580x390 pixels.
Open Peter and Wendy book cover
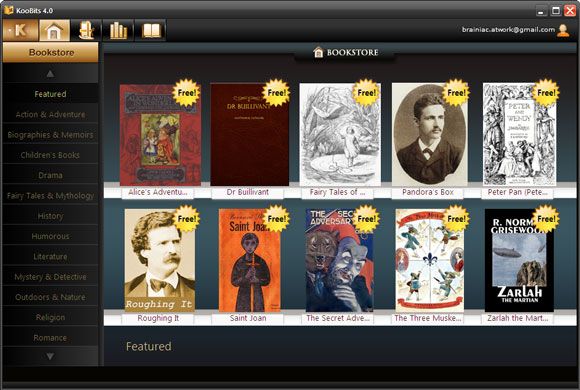[519, 135]
